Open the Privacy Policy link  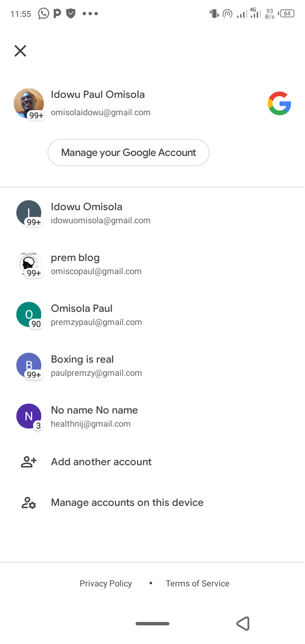click(x=105, y=583)
